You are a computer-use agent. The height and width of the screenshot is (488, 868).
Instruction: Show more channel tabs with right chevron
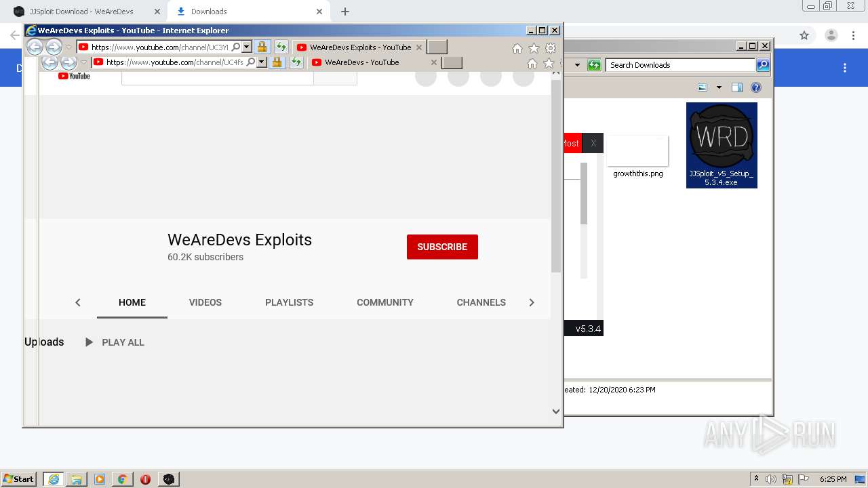532,302
